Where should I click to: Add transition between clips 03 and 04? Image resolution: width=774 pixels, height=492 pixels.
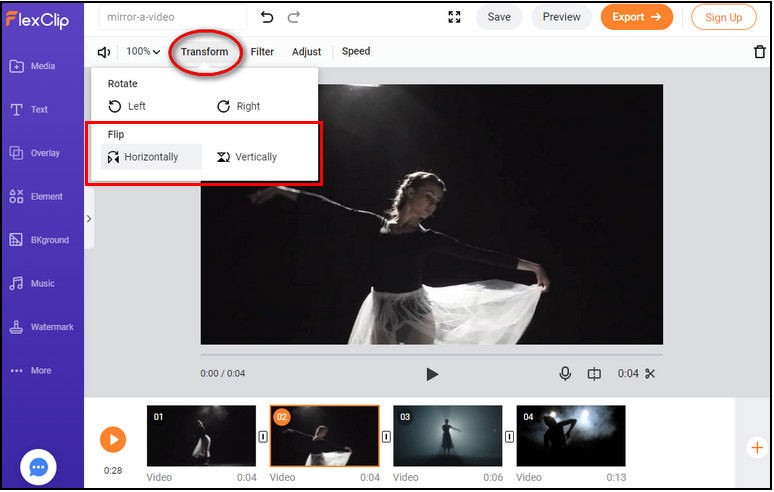pyautogui.click(x=509, y=437)
